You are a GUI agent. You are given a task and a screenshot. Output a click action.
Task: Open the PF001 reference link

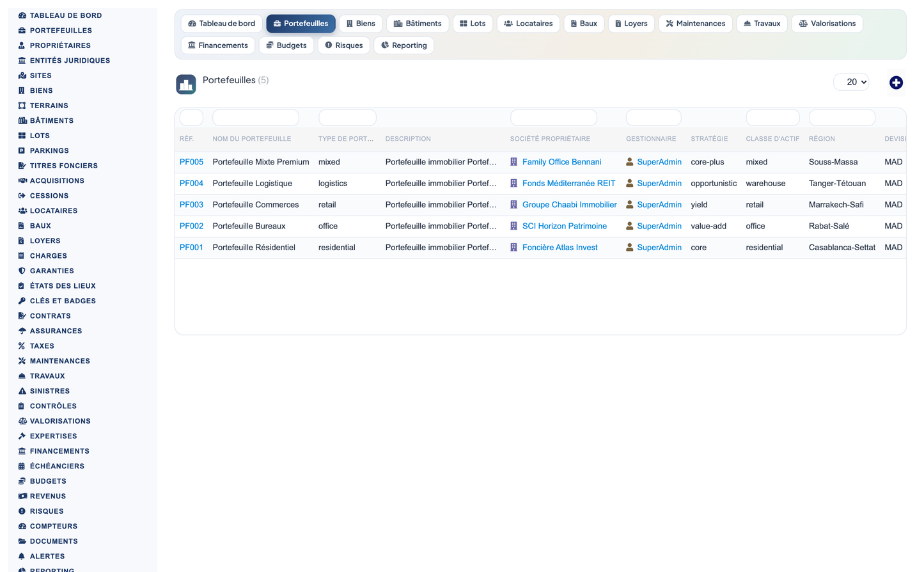point(191,248)
